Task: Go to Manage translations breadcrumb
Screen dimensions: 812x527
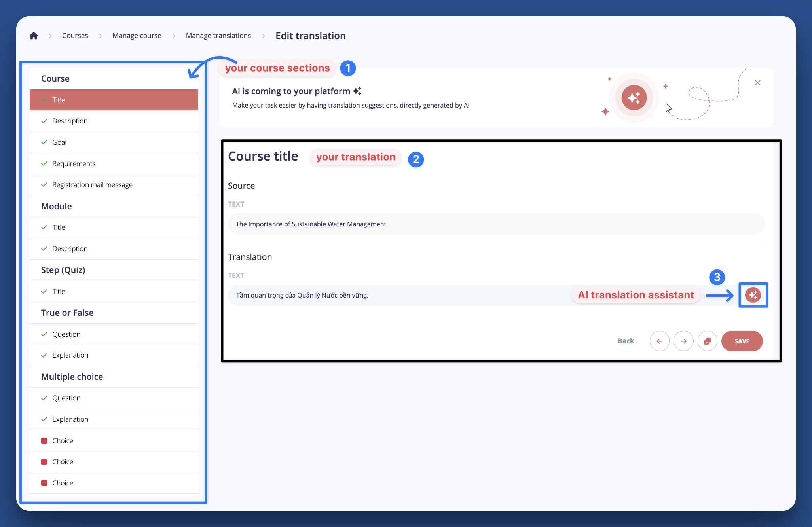Action: (x=218, y=36)
